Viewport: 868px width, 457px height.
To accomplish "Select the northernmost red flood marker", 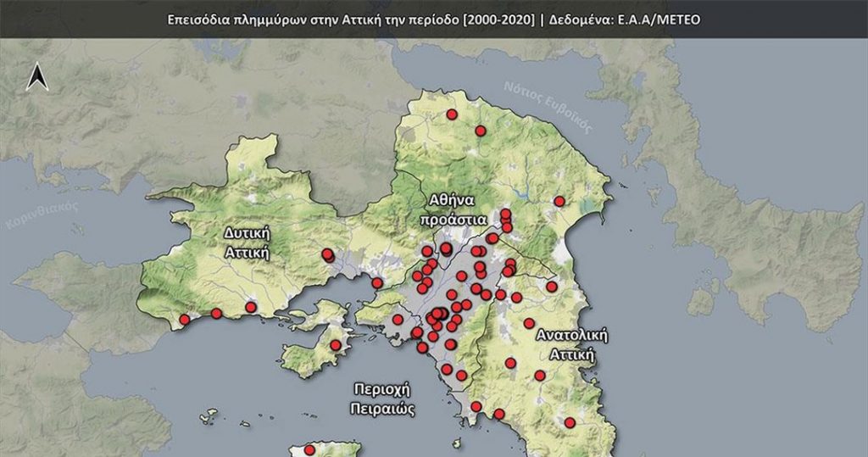I will (x=452, y=114).
